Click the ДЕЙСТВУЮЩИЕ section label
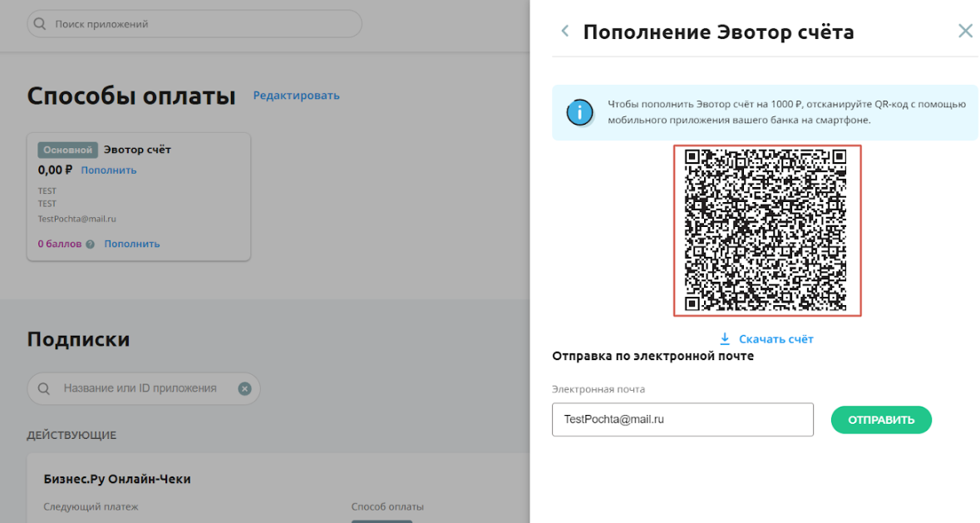Image resolution: width=980 pixels, height=523 pixels. 71,435
